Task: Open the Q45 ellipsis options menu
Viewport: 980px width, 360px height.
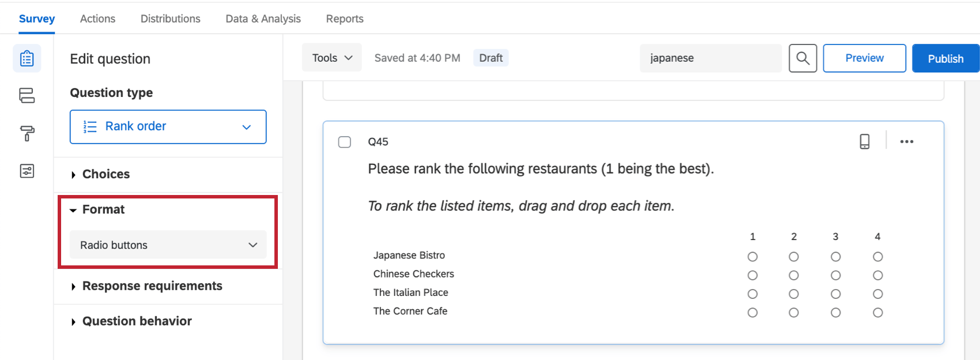Action: [x=907, y=141]
